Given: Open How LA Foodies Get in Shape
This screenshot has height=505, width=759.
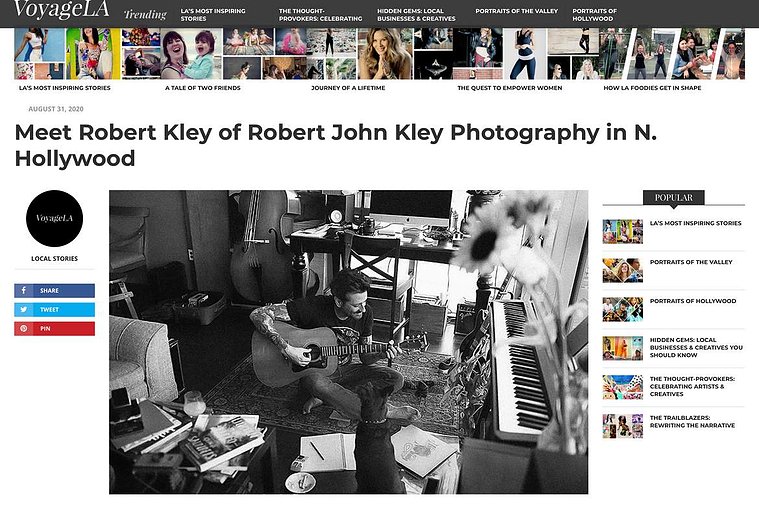Looking at the screenshot, I should (652, 88).
